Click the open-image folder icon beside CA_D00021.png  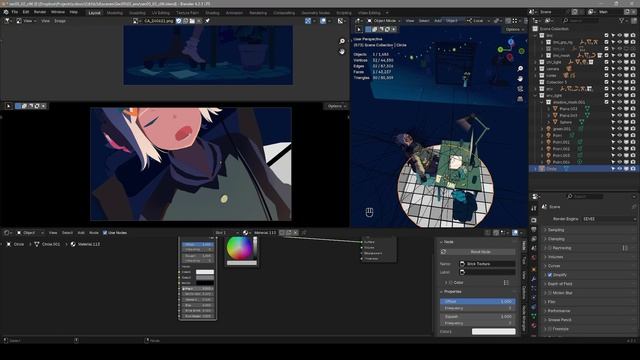pos(192,21)
